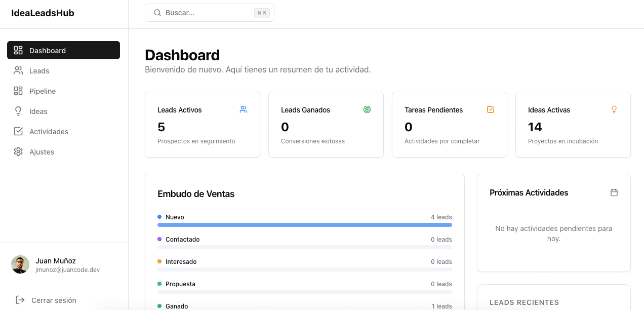Navigate to Ideas

pyautogui.click(x=63, y=111)
